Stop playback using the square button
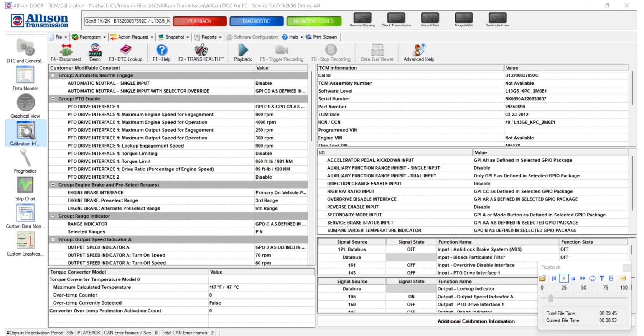The image size is (644, 336). tap(573, 279)
